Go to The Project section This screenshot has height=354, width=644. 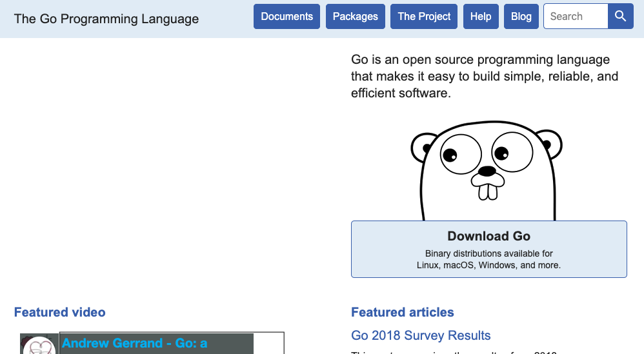424,16
